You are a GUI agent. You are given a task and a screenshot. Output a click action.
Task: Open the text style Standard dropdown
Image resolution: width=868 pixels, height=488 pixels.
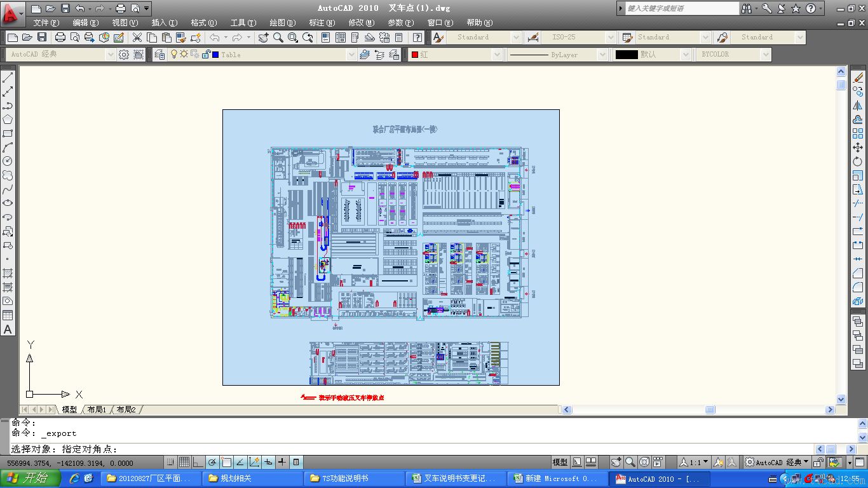[x=516, y=37]
